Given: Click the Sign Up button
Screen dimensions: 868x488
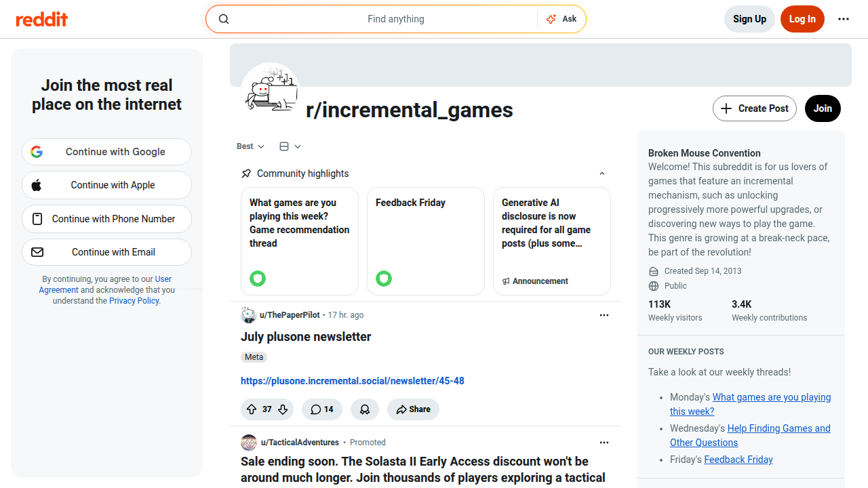Looking at the screenshot, I should click(x=749, y=19).
